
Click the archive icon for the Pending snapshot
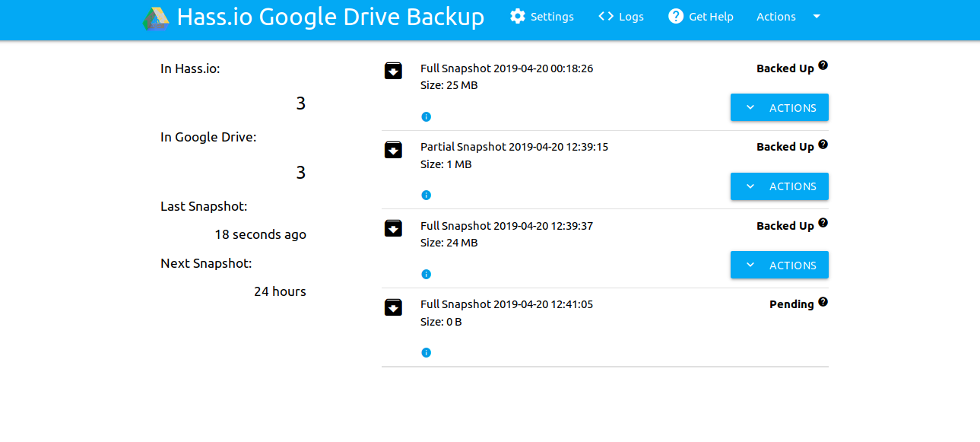point(393,307)
